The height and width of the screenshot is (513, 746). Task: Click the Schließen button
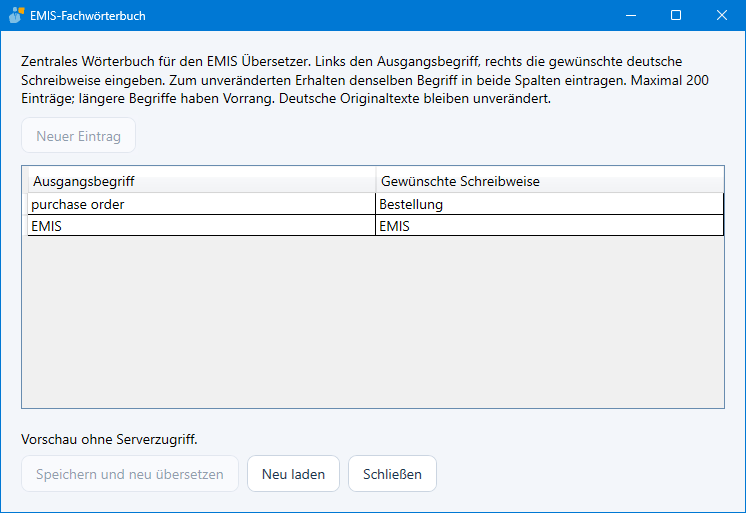tap(393, 474)
